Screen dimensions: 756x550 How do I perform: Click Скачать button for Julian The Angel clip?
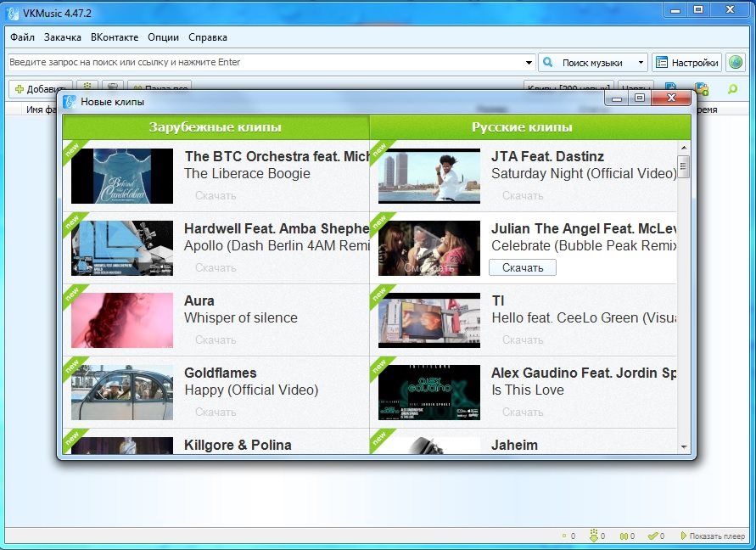pos(522,267)
